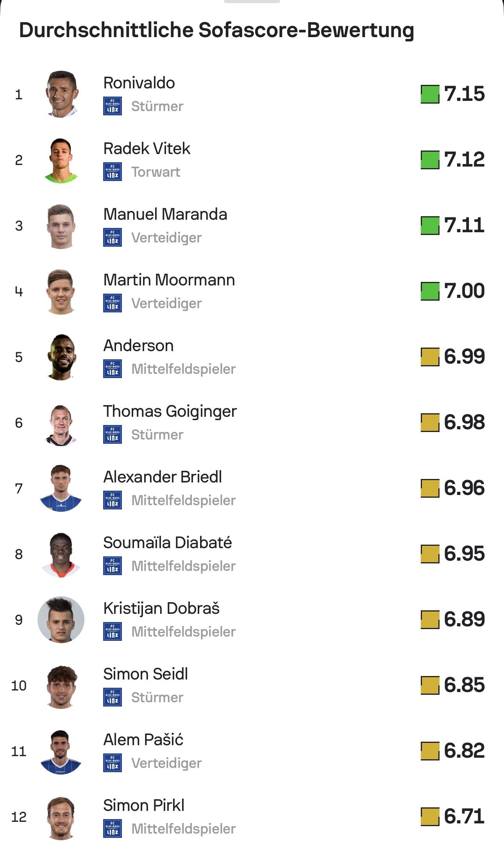Tap Anderson's player photo
Viewport: 504px width, 841px height.
(x=61, y=357)
